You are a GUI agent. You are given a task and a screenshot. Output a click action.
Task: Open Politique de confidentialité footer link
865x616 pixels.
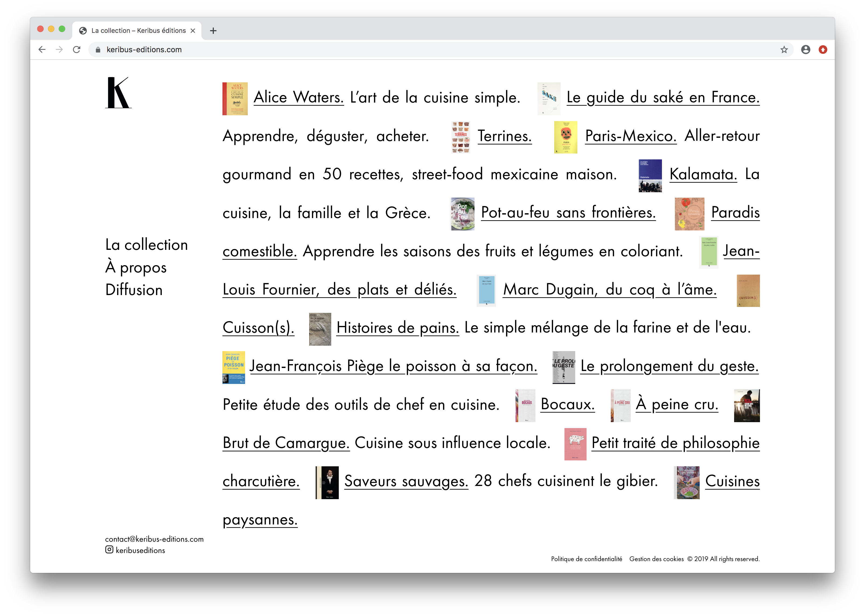pos(586,559)
